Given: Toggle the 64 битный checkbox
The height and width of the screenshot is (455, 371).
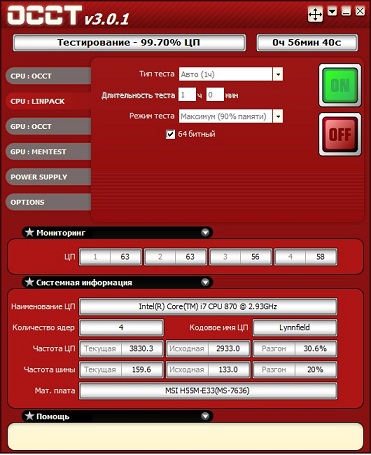Looking at the screenshot, I should click(170, 134).
